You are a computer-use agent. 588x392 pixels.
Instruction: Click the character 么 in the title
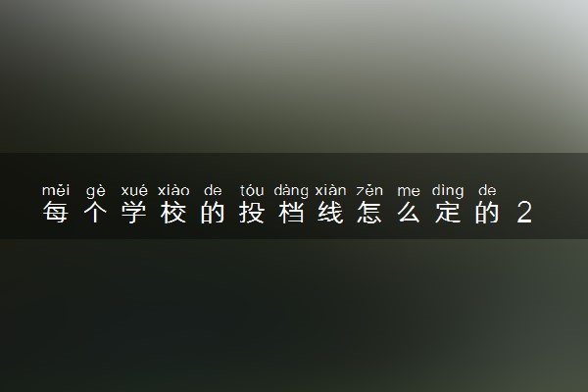409,212
